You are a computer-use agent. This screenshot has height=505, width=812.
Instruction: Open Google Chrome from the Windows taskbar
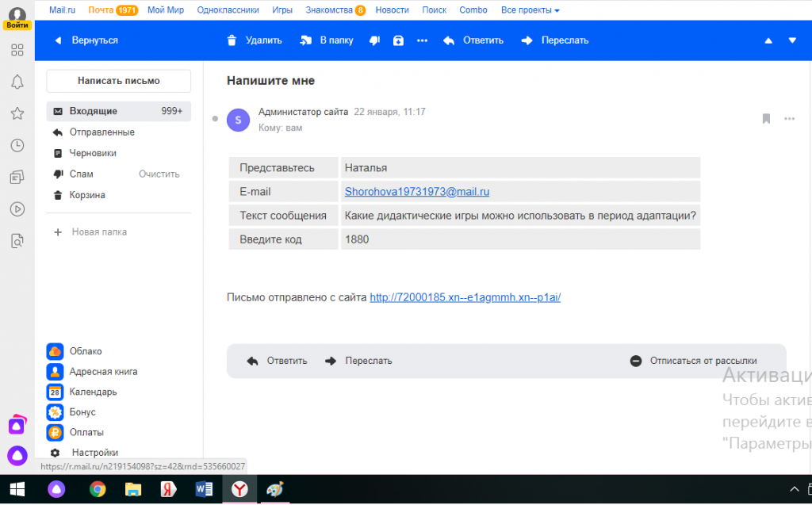98,489
